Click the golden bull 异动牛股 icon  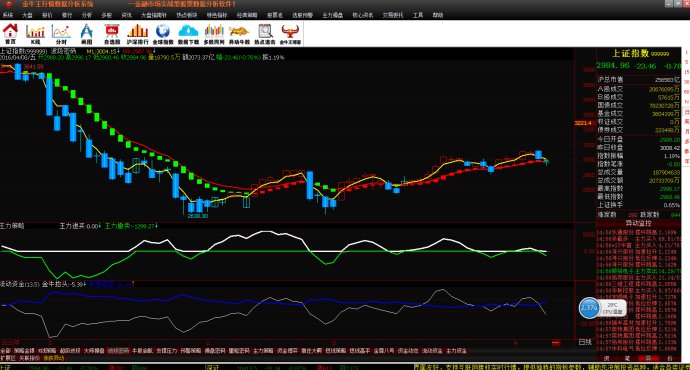[x=239, y=34]
